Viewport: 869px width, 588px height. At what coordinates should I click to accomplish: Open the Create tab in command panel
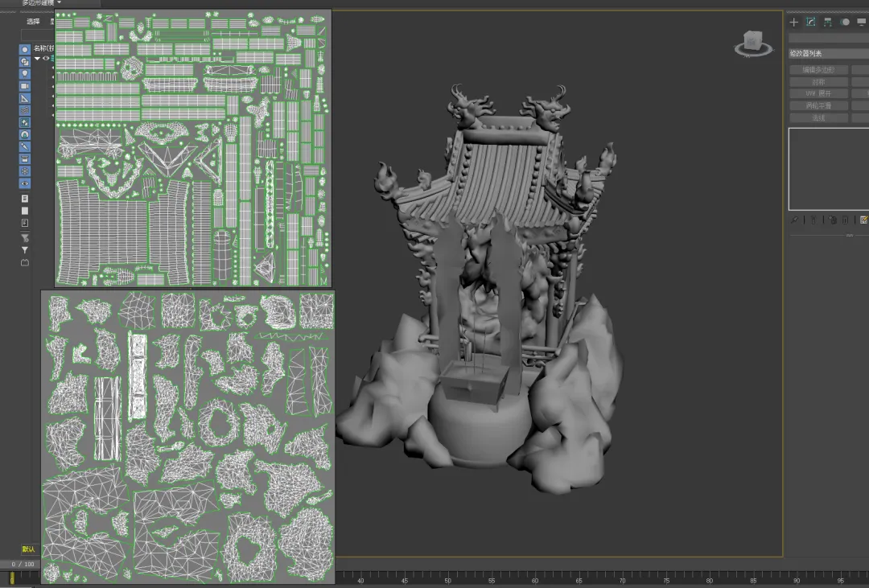[794, 22]
